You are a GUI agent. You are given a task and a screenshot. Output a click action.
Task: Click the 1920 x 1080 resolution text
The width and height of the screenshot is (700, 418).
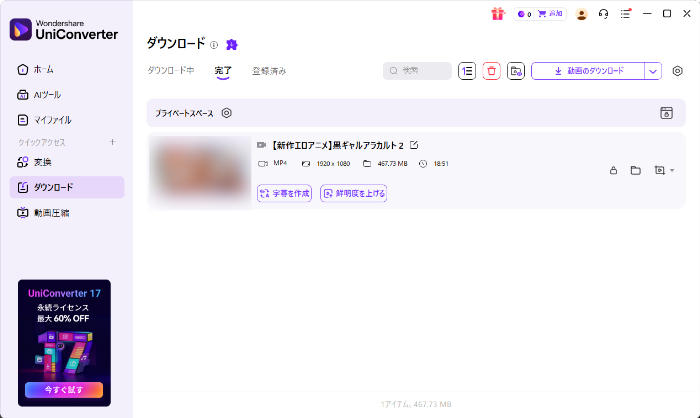click(333, 164)
